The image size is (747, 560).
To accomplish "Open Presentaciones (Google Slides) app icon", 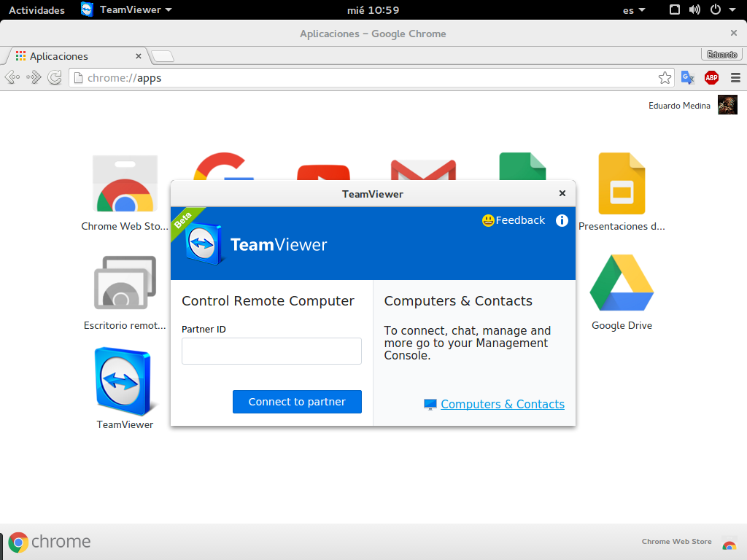I will tap(622, 184).
